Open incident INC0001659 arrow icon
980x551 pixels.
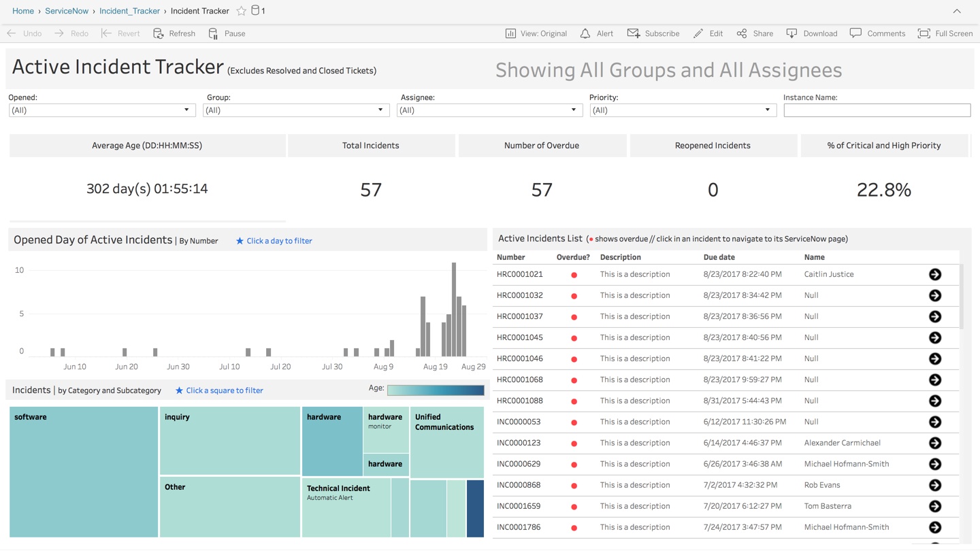point(935,506)
